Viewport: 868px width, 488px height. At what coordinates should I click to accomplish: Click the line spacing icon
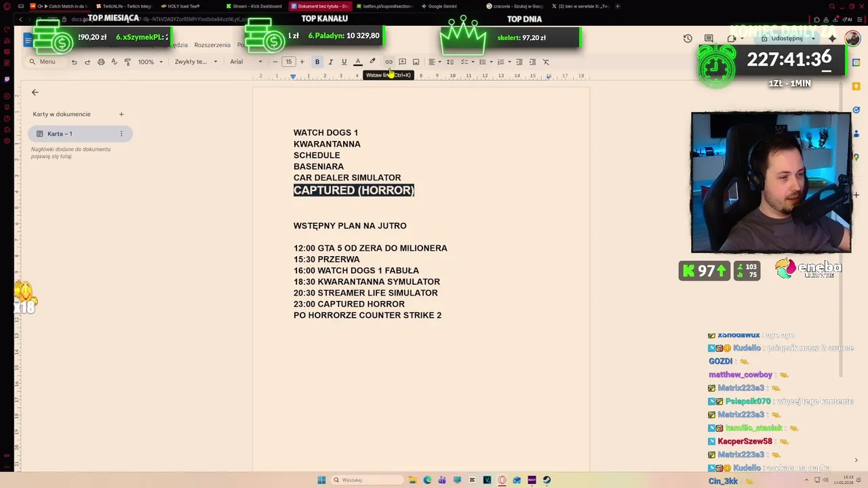click(450, 62)
